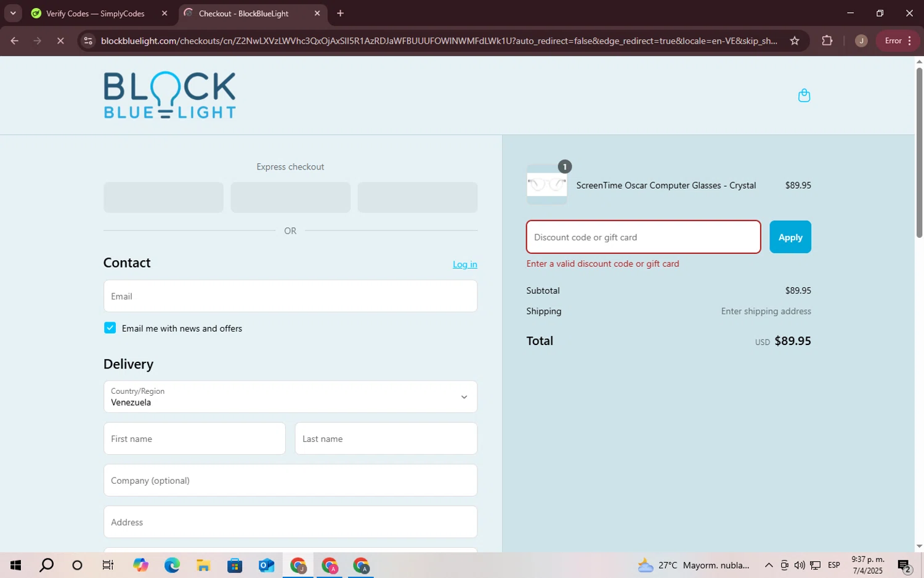
Task: Open a new browser tab
Action: coord(340,13)
